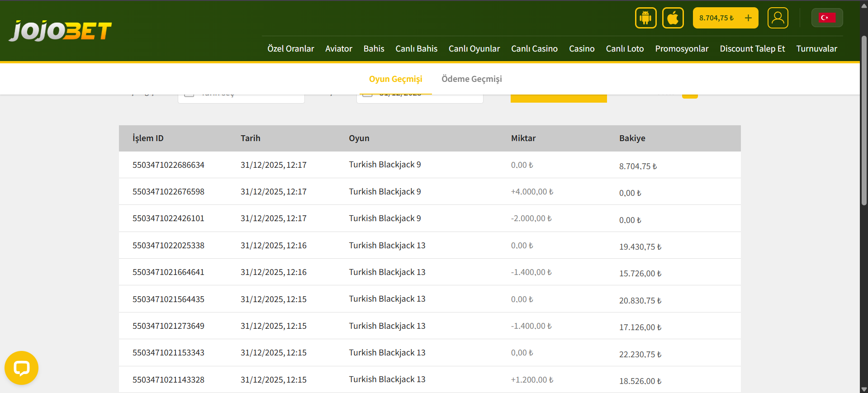Click the Bakiye column header
The image size is (868, 393).
(632, 138)
